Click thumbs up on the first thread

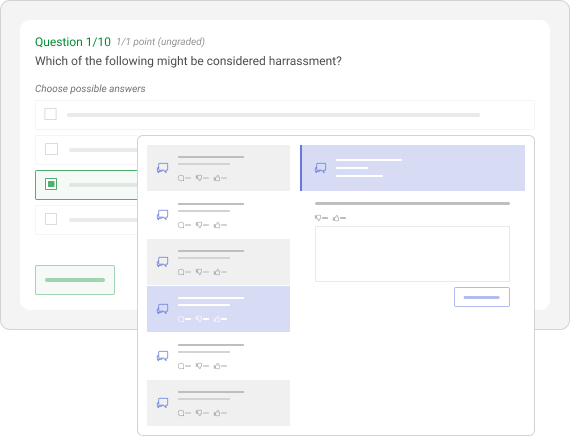[217, 178]
